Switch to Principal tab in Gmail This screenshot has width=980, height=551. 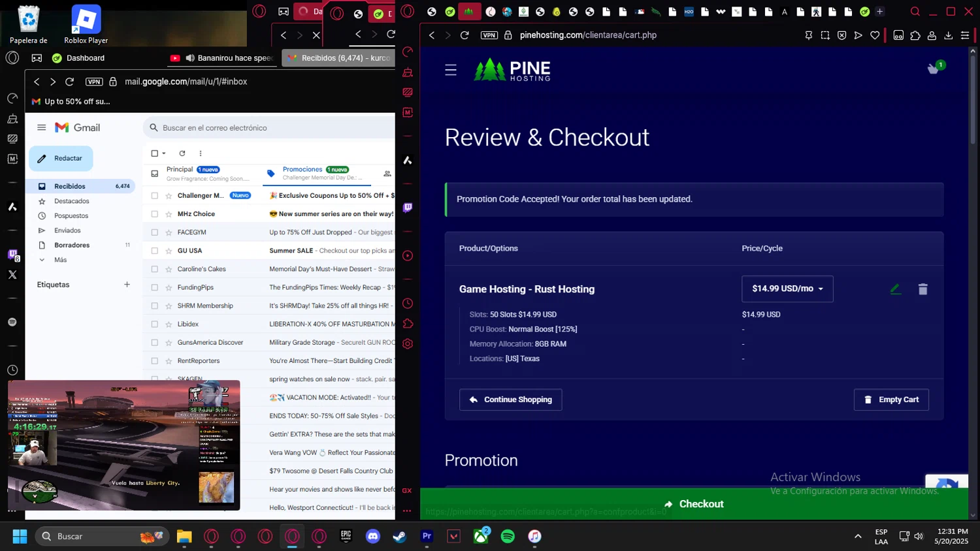[203, 173]
